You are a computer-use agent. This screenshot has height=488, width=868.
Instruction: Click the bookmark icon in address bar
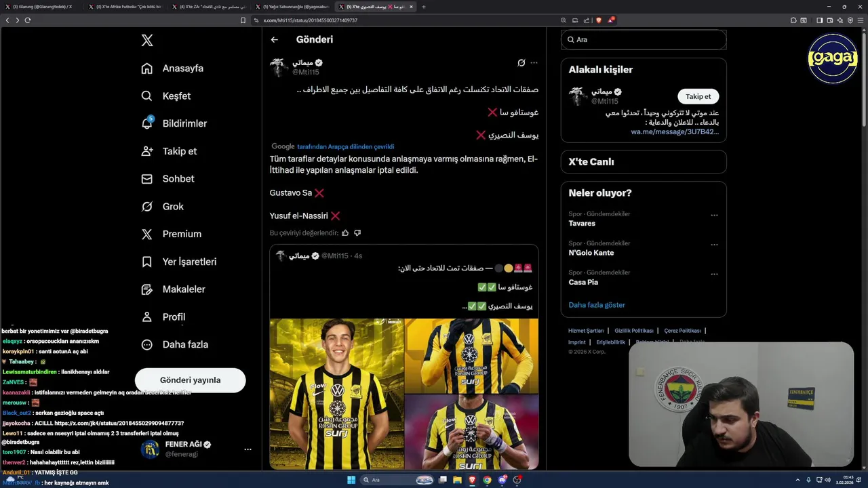click(x=243, y=20)
